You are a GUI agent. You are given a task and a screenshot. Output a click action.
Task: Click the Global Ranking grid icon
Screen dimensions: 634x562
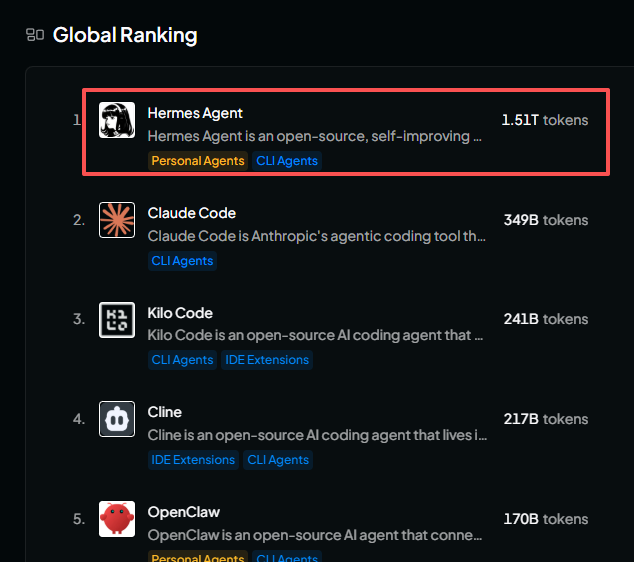35,35
